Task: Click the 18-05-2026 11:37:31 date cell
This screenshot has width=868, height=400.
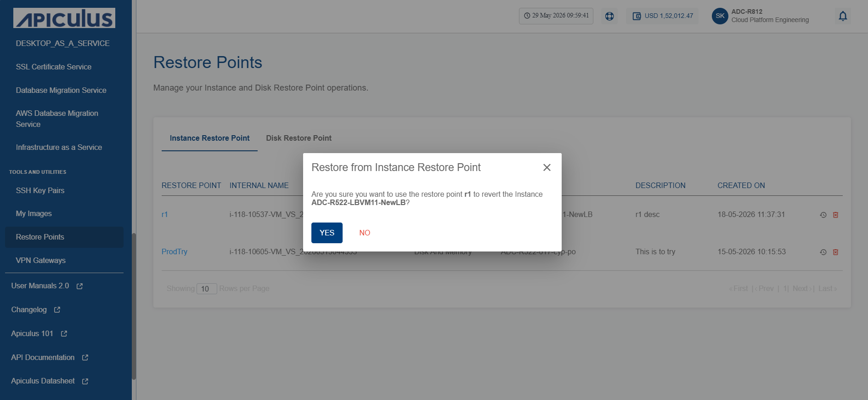Action: click(751, 214)
